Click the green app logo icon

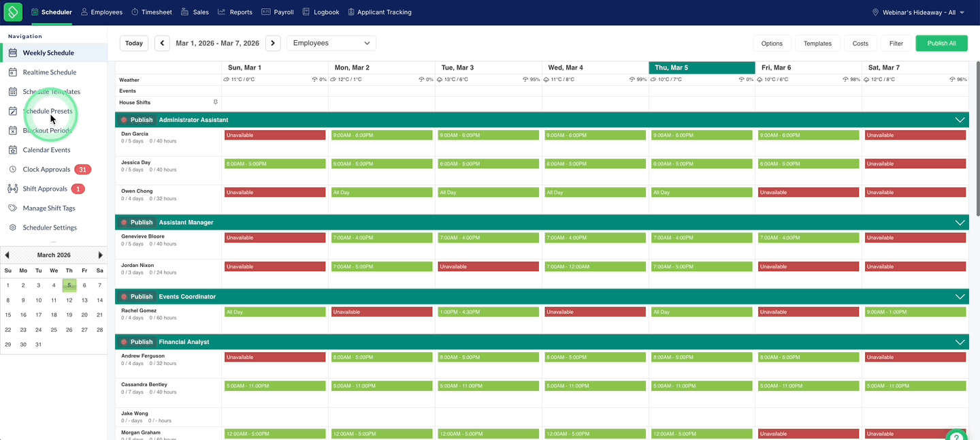point(13,12)
